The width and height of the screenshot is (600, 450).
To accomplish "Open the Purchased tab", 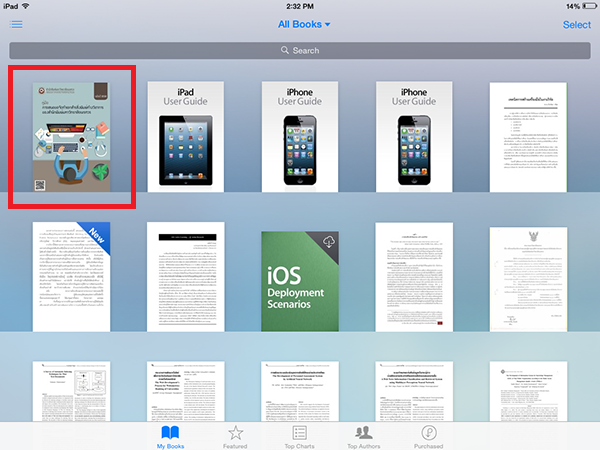I will pos(429,437).
